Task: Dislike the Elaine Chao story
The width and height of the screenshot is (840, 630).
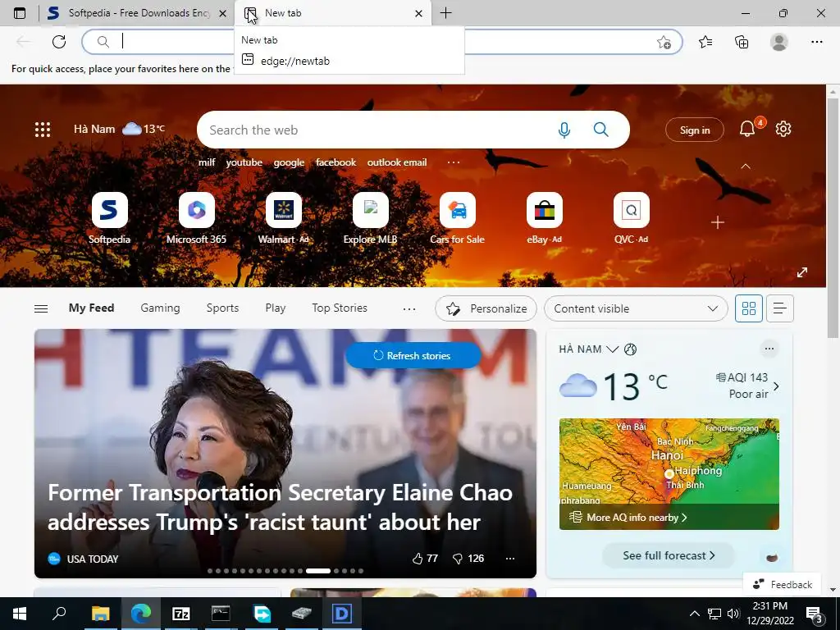Action: pos(468,558)
